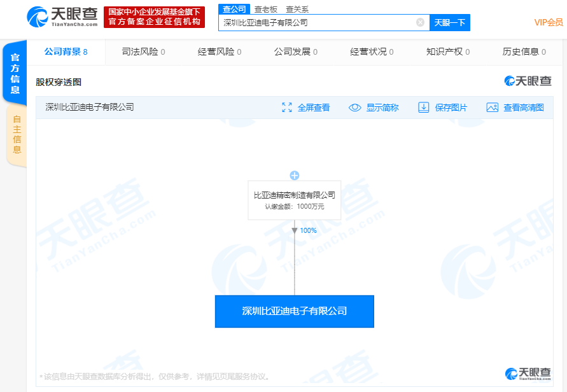Viewport: 567px width, 392px height.
Task: Click the fullscreen arrows icon
Action: point(287,108)
